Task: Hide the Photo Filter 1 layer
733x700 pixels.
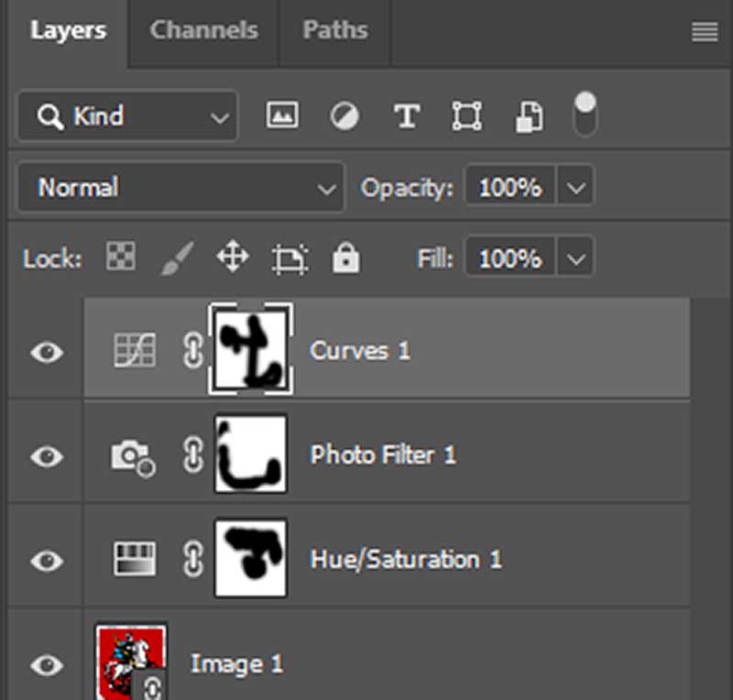Action: pyautogui.click(x=45, y=455)
